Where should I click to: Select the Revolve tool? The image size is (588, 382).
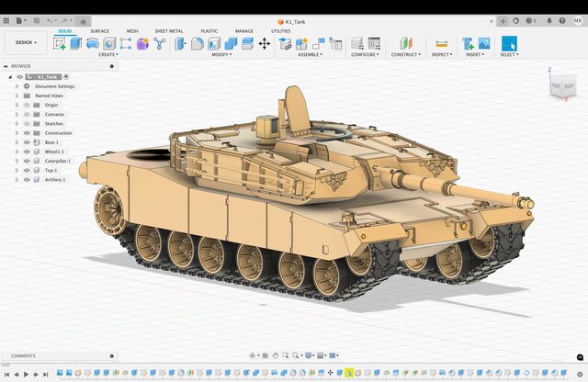[x=93, y=43]
